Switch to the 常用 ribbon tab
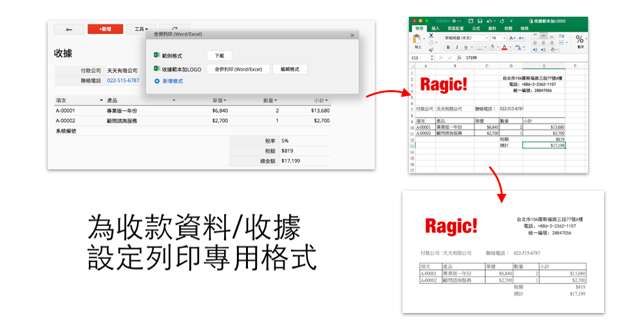 coord(419,28)
